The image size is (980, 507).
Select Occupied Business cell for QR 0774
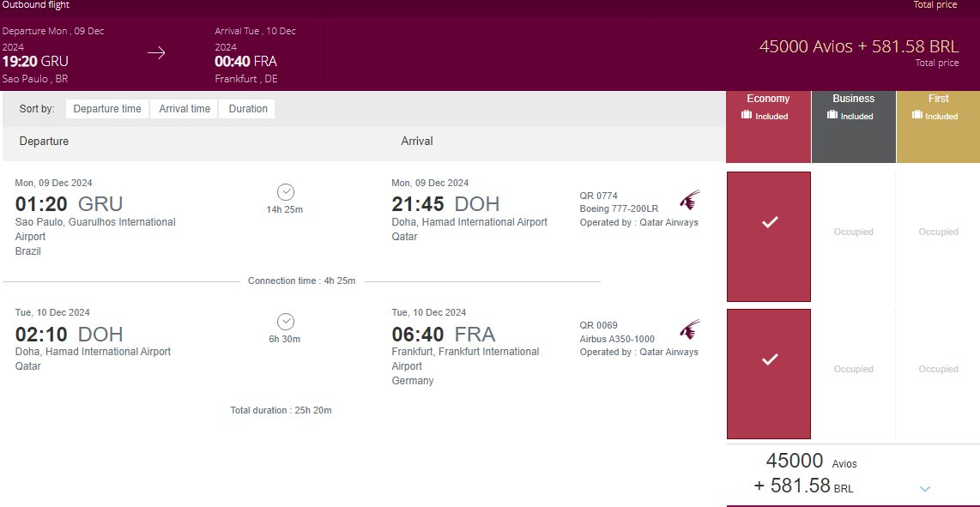[x=853, y=232]
